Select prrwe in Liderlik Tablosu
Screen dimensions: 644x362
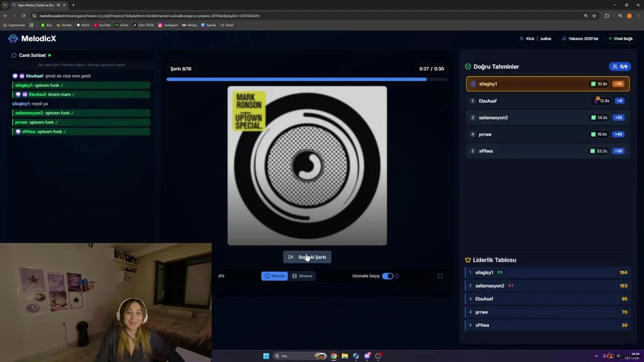[x=548, y=312]
